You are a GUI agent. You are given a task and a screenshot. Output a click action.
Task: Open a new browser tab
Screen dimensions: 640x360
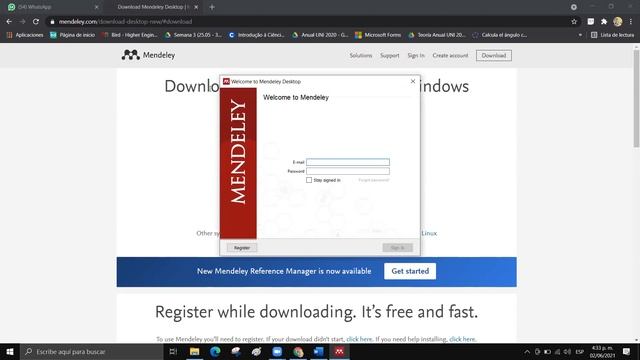(x=212, y=7)
